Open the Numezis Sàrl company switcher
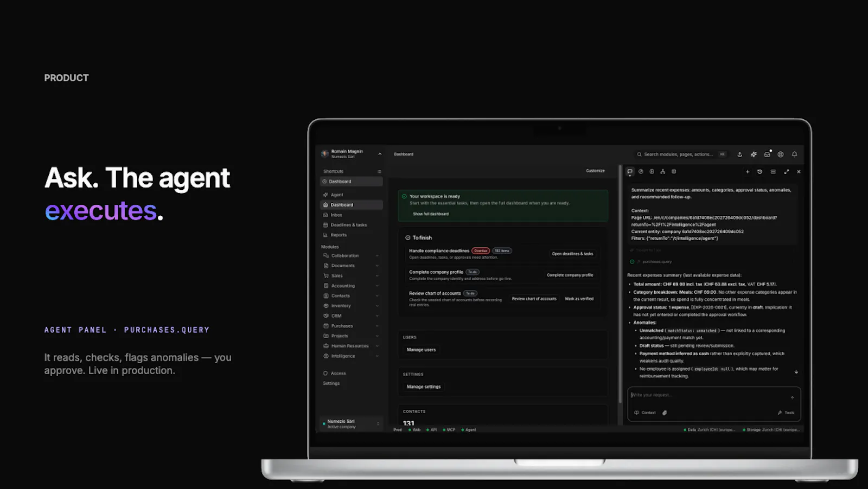The width and height of the screenshot is (868, 489). coord(352,423)
